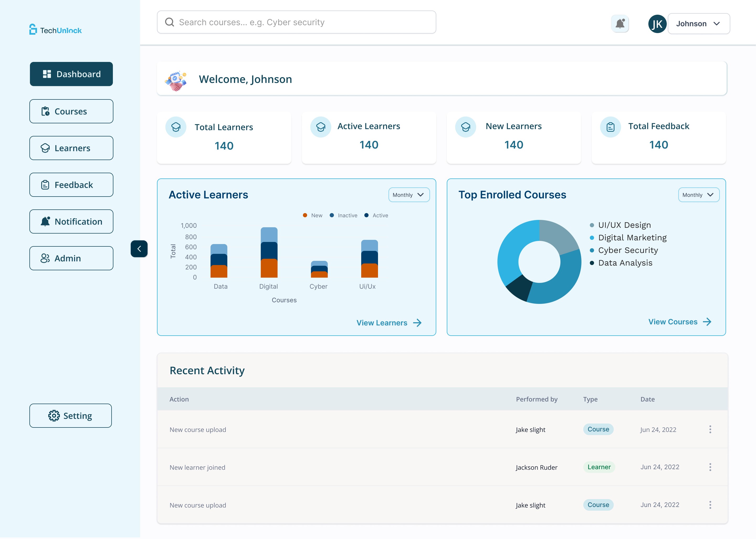Go to Courses in the sidebar
The width and height of the screenshot is (756, 539).
[x=71, y=112]
